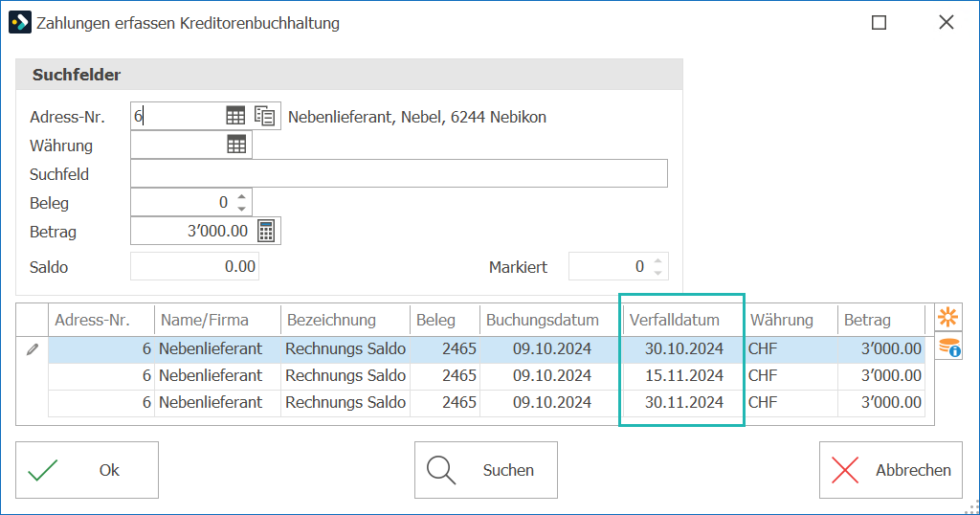Click CHF in the 30.11.2024 row

point(763,402)
